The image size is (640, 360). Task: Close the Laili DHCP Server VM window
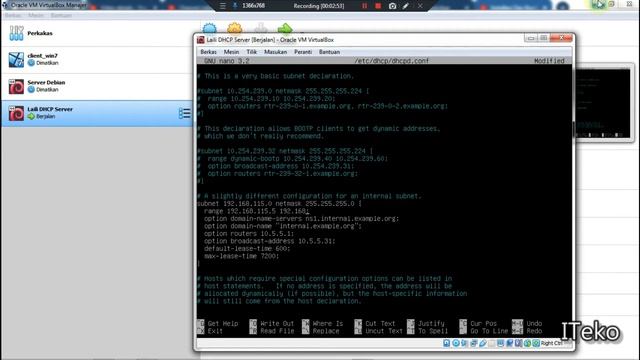[562, 38]
